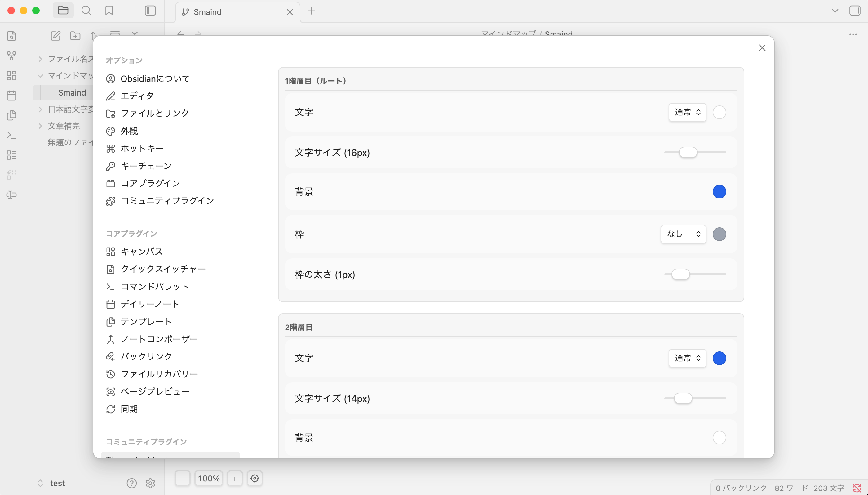
Task: Open the graph view ribbon icon
Action: [x=11, y=56]
